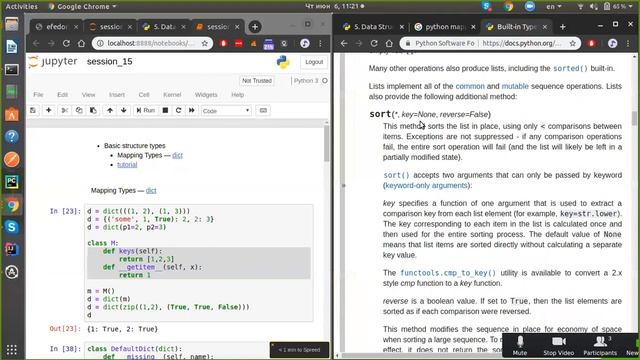Restart kernel and run all cells
Image resolution: width=640 pixels, height=360 pixels.
pos(191,111)
